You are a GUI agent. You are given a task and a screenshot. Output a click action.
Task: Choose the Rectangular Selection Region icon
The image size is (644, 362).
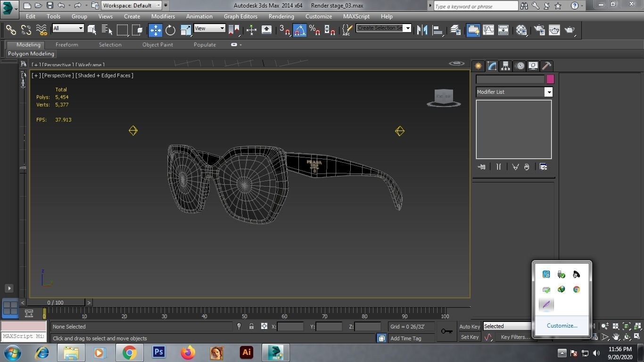(123, 30)
